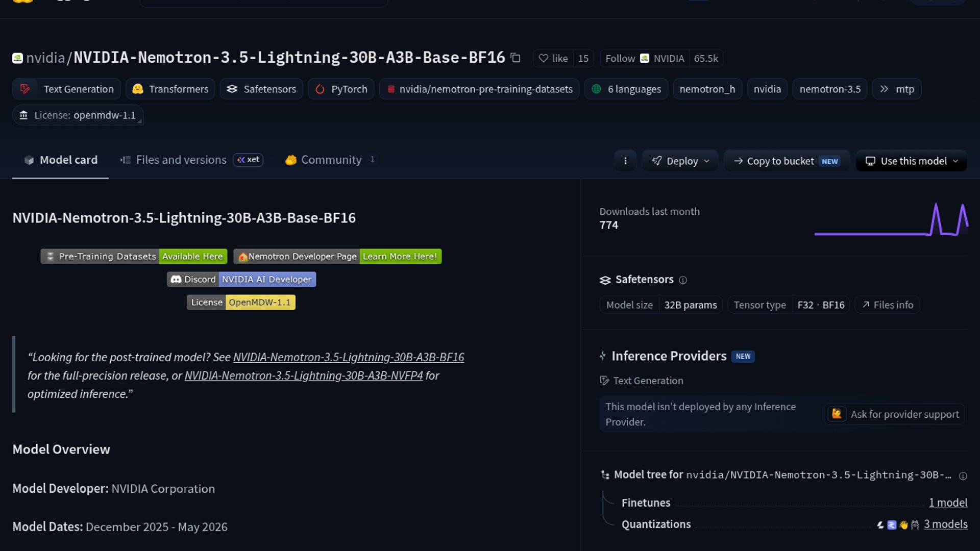Click Downloads last month 774 value
Screen dimensions: 980x551
608,225
